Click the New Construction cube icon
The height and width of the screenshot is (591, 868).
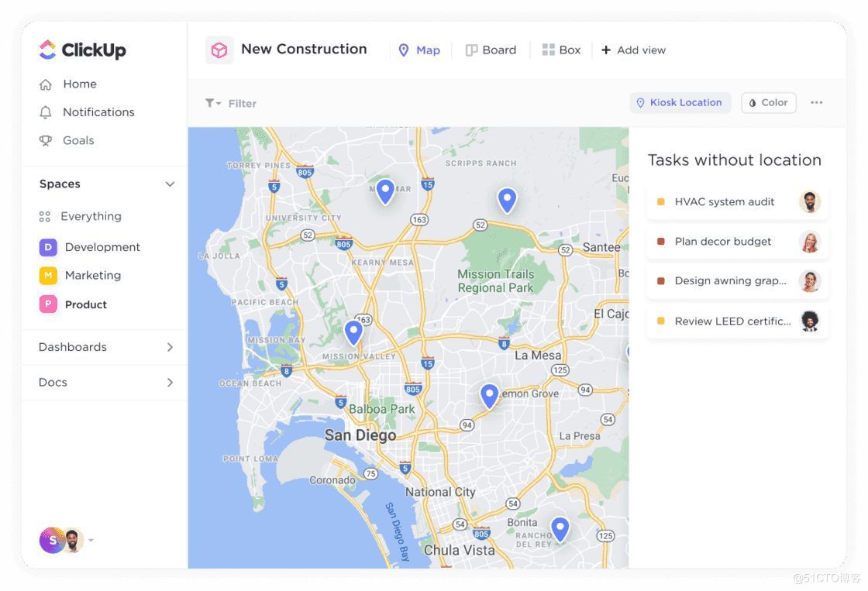pos(219,50)
